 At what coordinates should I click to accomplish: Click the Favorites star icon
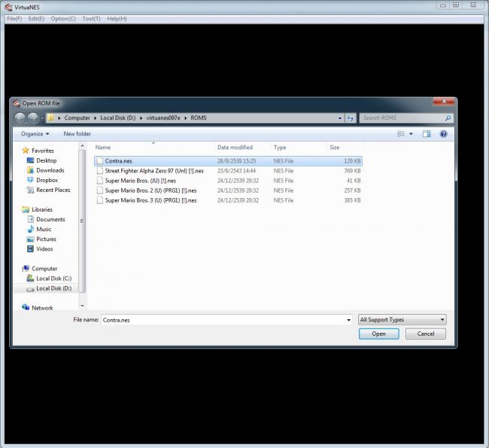click(26, 151)
